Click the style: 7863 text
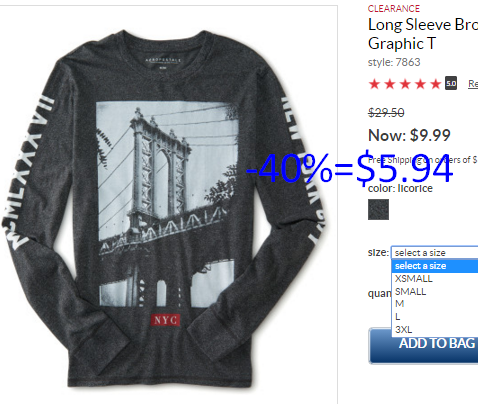 [x=394, y=62]
